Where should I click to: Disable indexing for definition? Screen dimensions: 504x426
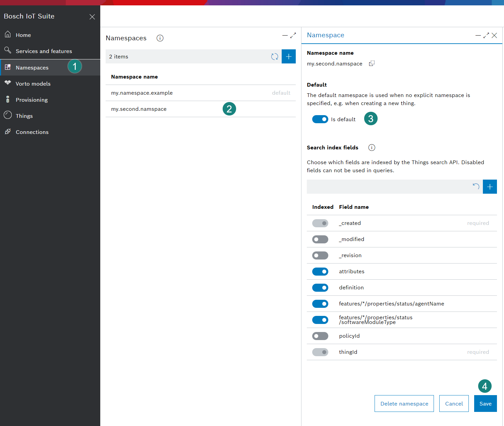[x=320, y=288]
